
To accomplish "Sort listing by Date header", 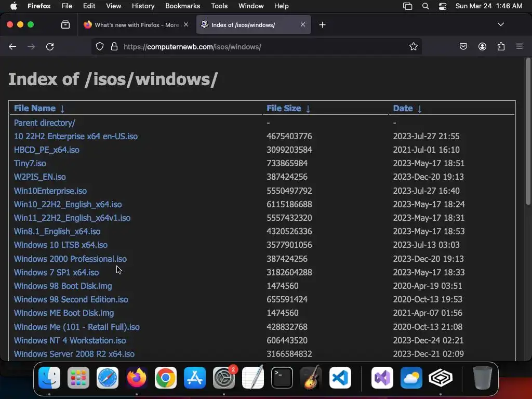I will pos(403,108).
